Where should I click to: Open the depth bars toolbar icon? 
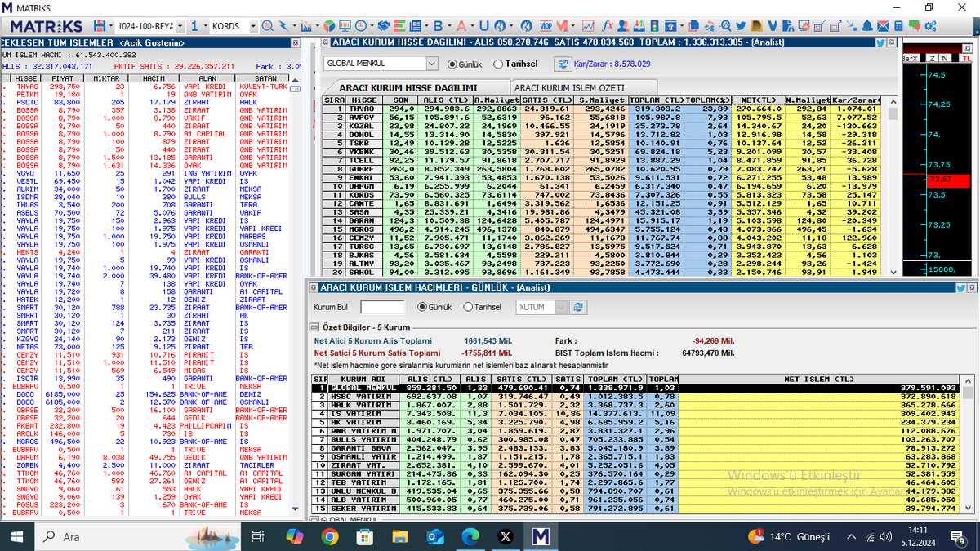coord(399,26)
